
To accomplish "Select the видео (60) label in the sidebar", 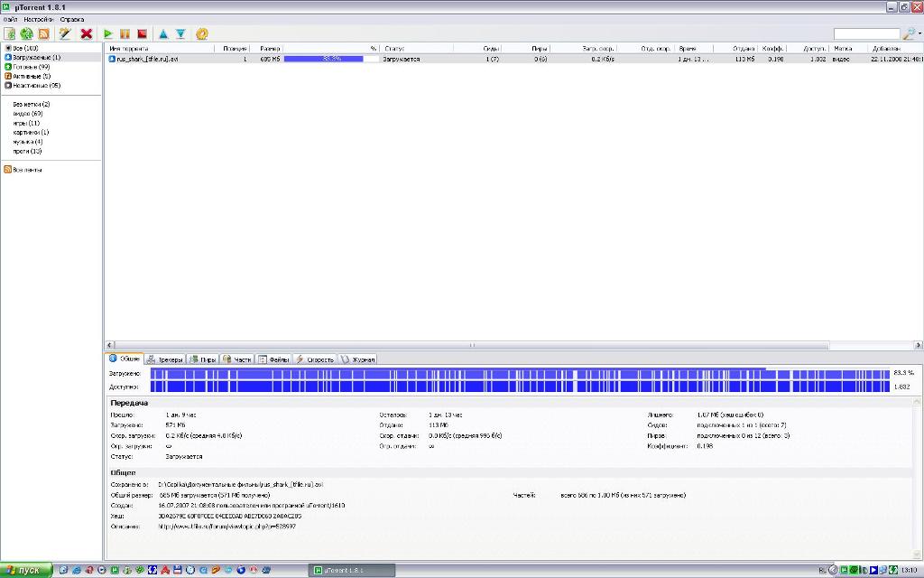I will 28,114.
